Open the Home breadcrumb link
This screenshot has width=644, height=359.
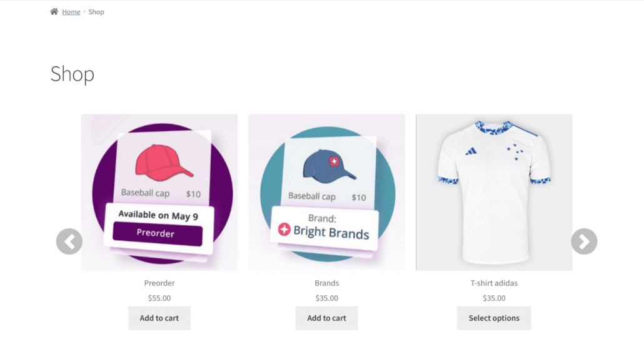click(71, 12)
